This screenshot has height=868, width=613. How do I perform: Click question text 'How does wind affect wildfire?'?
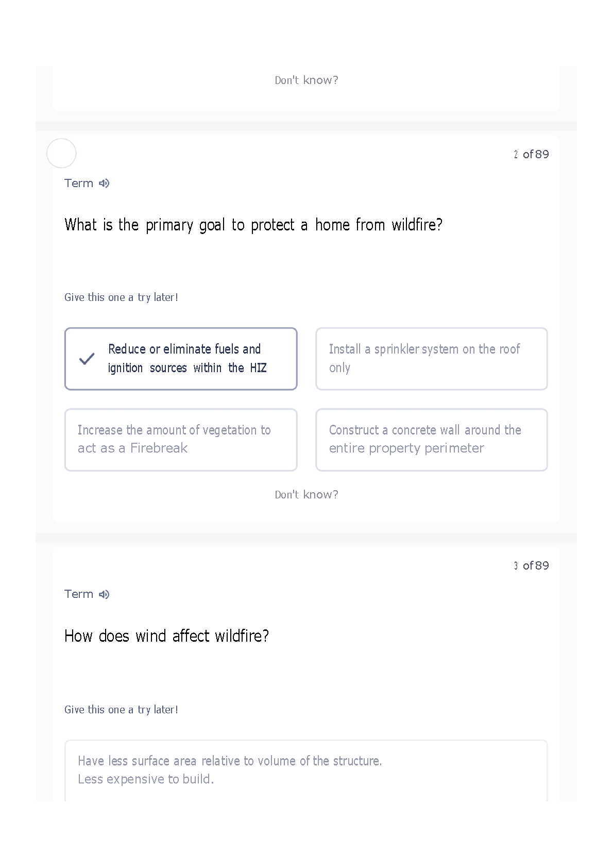pyautogui.click(x=167, y=636)
